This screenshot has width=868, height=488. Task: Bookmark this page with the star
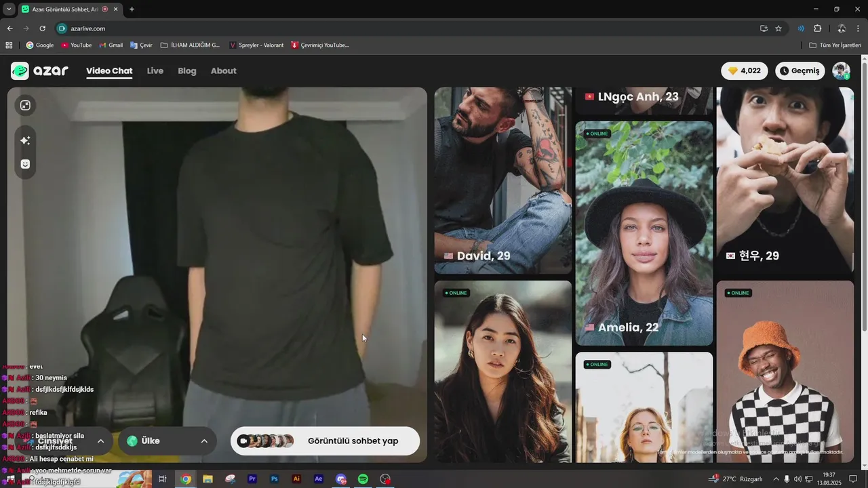coord(778,28)
